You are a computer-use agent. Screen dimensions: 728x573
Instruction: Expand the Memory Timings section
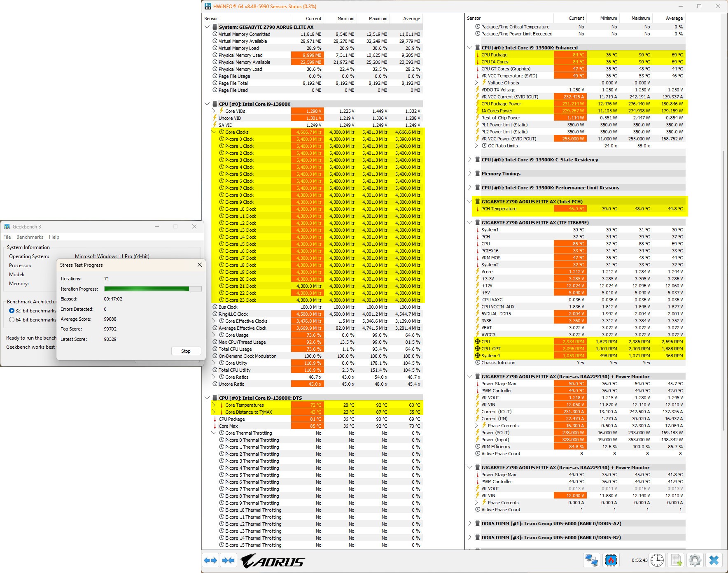pyautogui.click(x=470, y=174)
